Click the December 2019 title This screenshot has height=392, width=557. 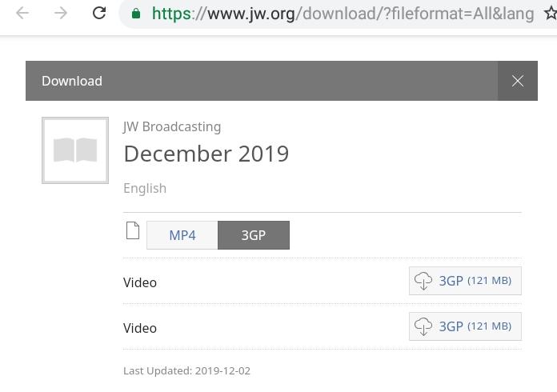pos(206,154)
